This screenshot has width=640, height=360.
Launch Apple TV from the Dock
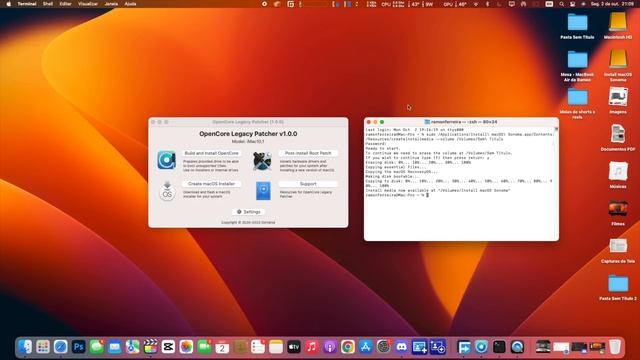pyautogui.click(x=294, y=347)
